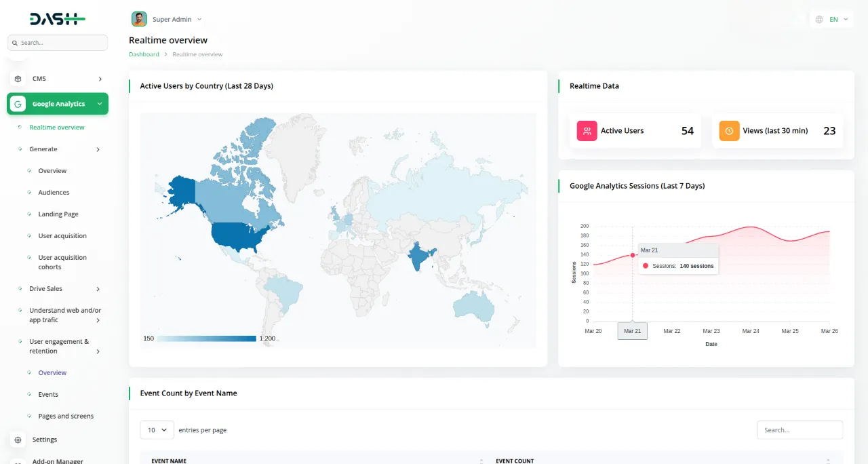This screenshot has height=464, width=868.
Task: Open Settings via its gear icon
Action: coord(19,439)
